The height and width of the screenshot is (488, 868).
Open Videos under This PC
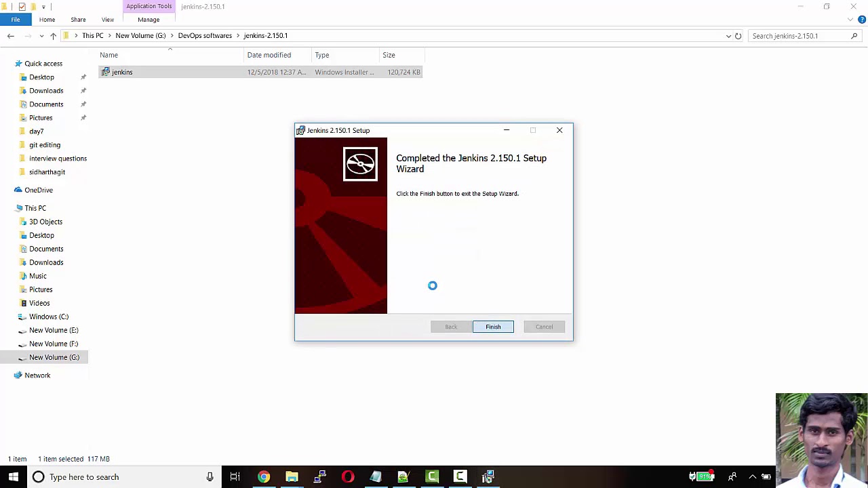tap(39, 303)
